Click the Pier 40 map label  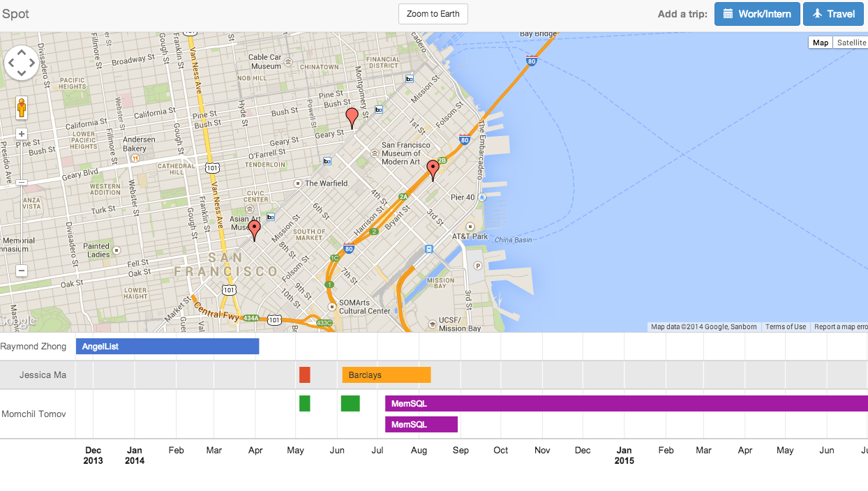pos(463,197)
